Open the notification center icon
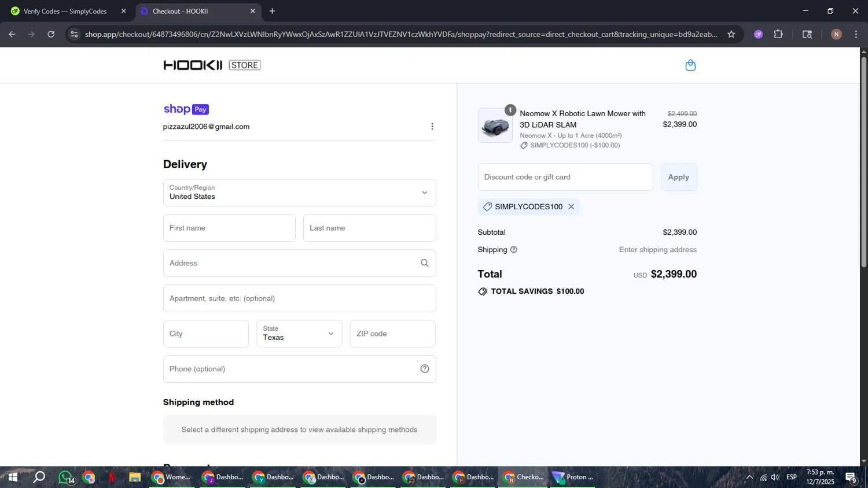 pos(851,477)
